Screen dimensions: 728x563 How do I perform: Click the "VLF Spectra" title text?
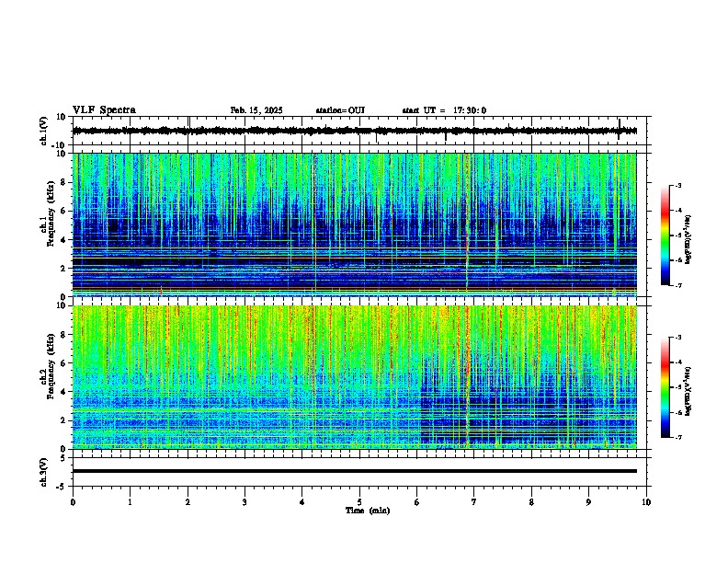pos(104,110)
